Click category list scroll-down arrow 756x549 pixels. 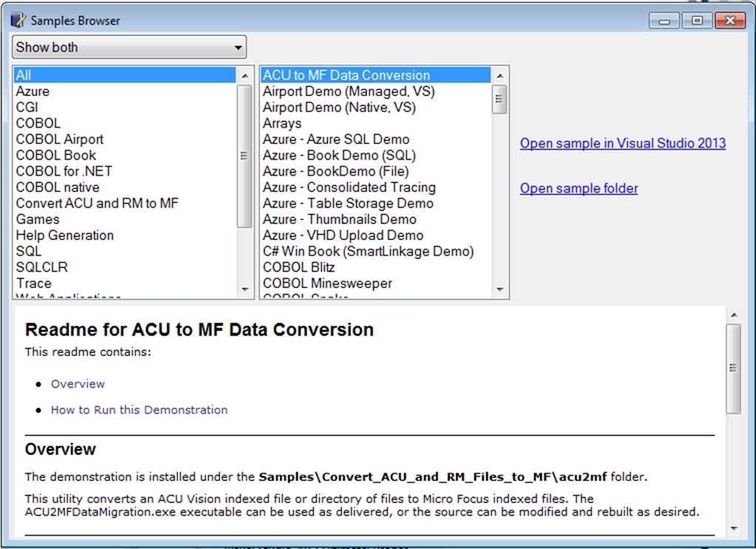click(245, 289)
